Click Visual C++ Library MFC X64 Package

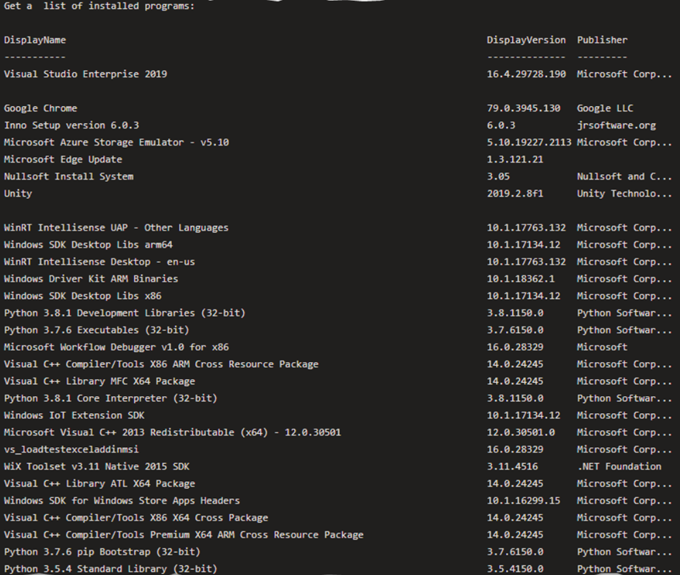coord(99,381)
